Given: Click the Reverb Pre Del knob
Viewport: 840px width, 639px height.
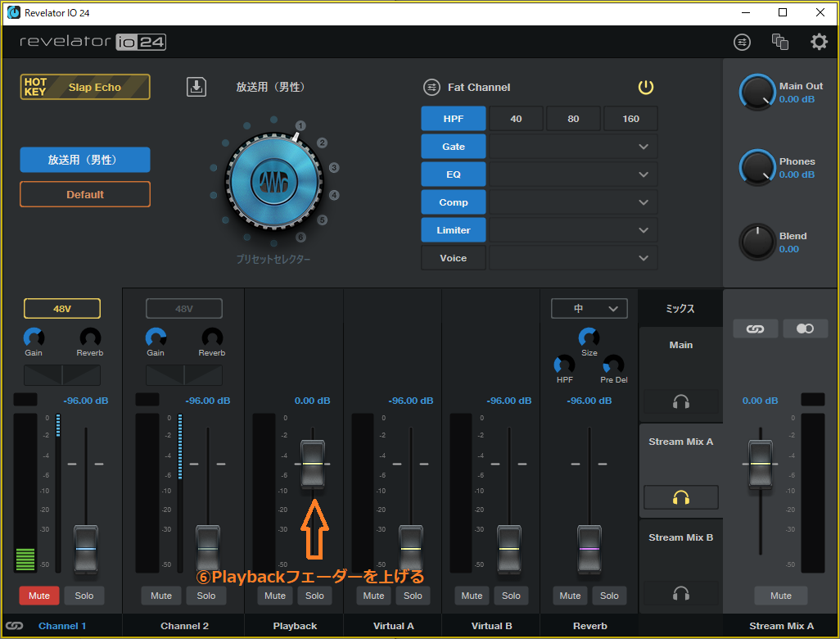Looking at the screenshot, I should (x=613, y=365).
